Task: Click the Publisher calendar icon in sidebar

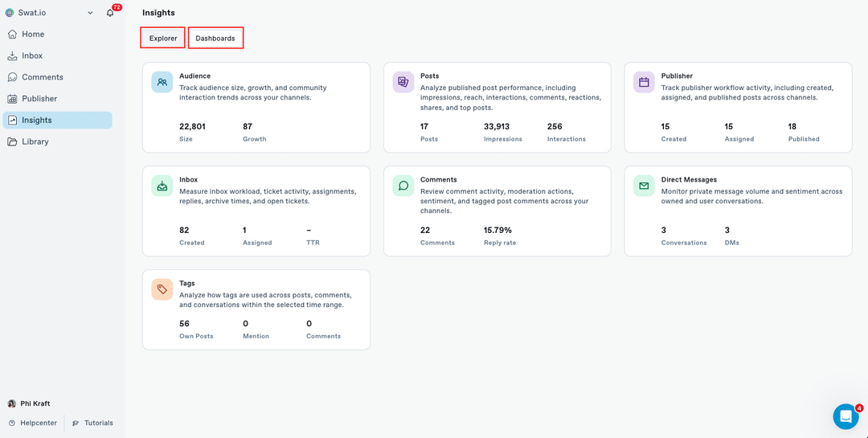Action: pyautogui.click(x=12, y=99)
